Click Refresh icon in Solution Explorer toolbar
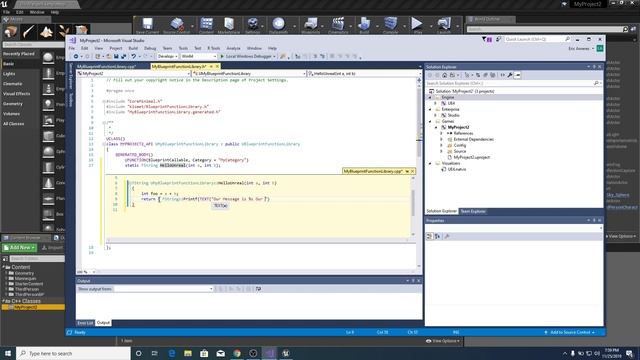The width and height of the screenshot is (640, 360). (x=478, y=75)
